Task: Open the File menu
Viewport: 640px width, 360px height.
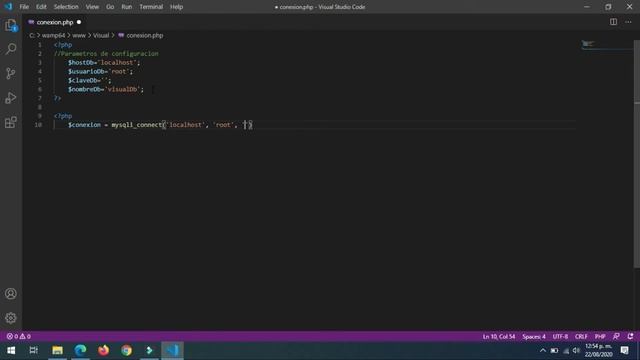Action: tap(24, 7)
